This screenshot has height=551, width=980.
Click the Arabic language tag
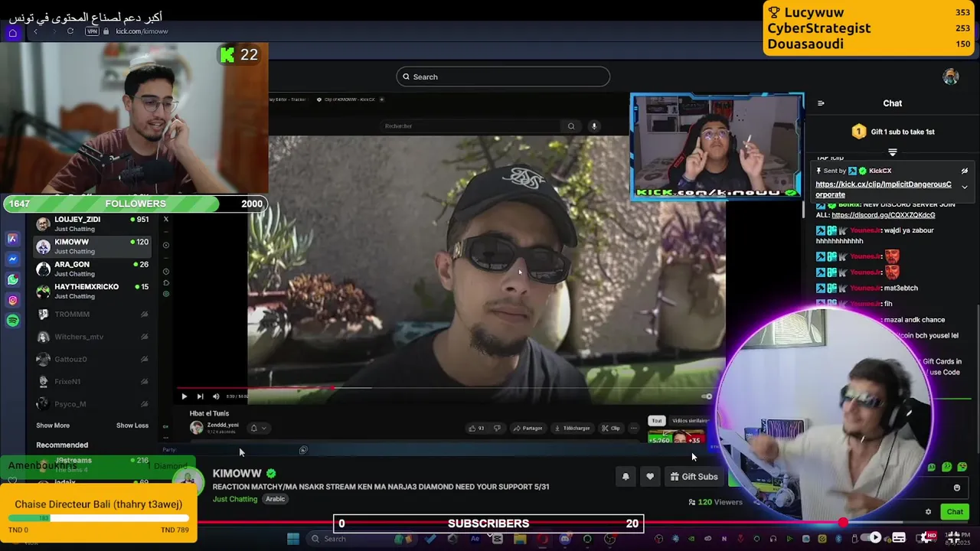click(x=275, y=499)
